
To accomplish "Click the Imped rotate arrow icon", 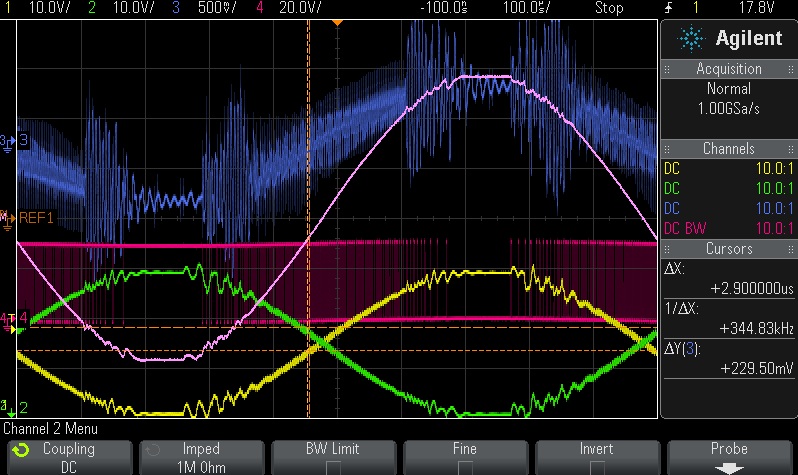I will pos(153,450).
